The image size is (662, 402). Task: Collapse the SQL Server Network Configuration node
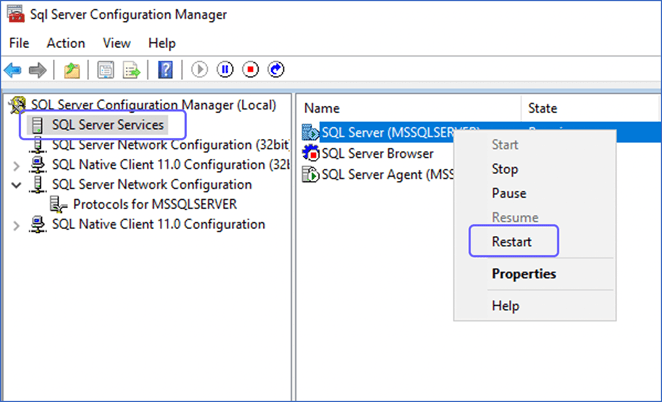click(16, 185)
